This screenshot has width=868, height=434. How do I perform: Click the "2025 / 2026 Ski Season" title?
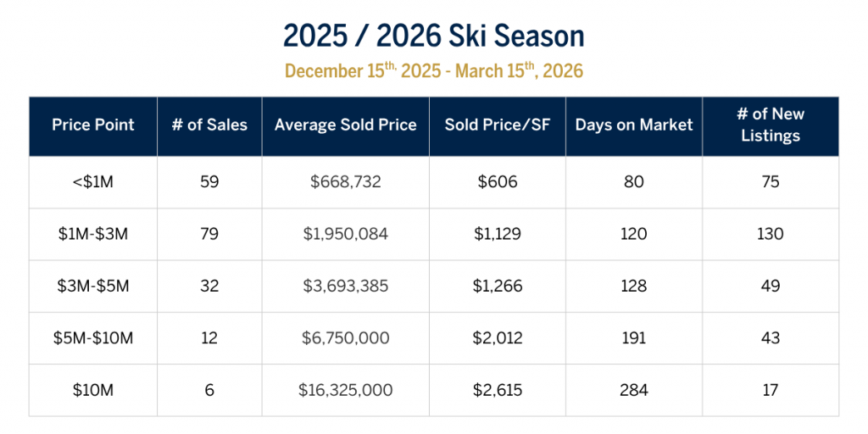pyautogui.click(x=433, y=36)
